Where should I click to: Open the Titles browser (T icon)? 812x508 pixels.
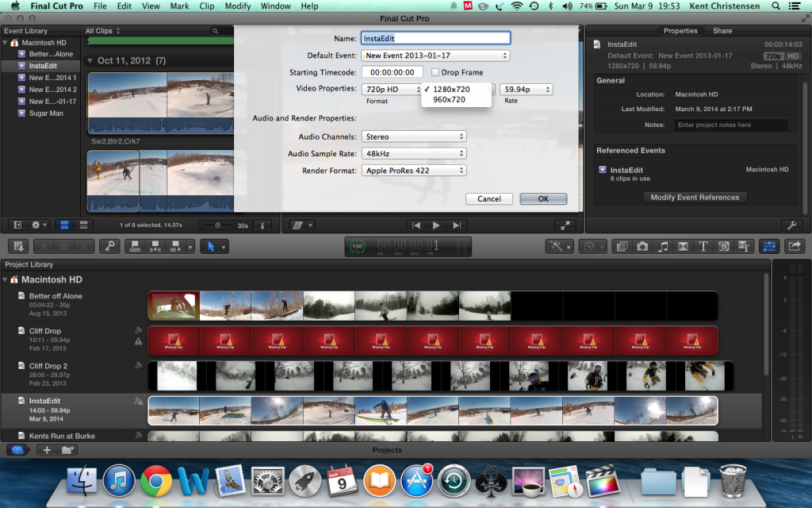(x=703, y=247)
